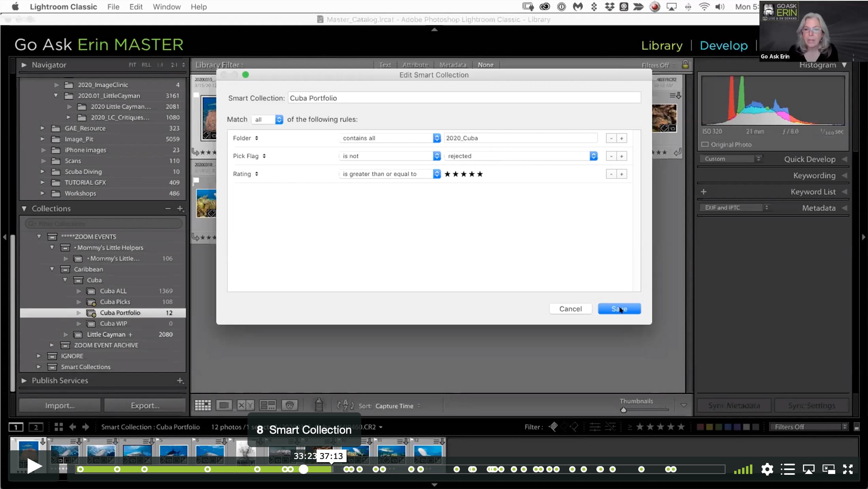Switch to Loupe view

tap(224, 405)
